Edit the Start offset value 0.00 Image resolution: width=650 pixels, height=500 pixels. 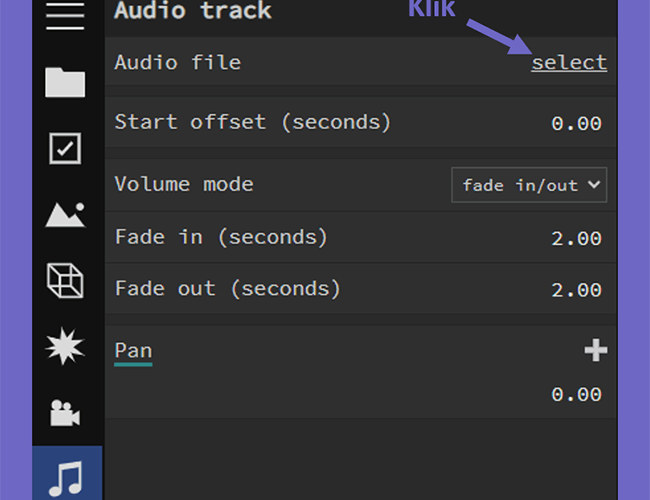click(x=576, y=124)
